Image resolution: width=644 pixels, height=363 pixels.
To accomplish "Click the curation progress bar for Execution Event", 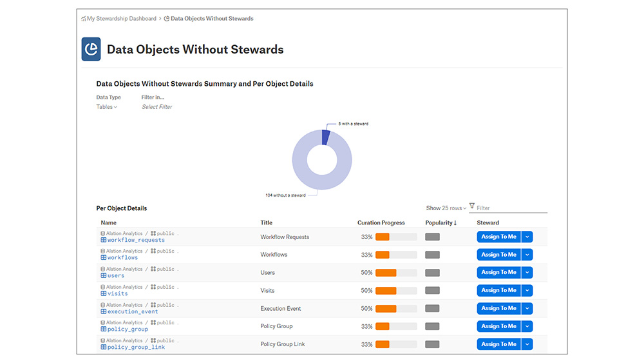I will click(396, 309).
